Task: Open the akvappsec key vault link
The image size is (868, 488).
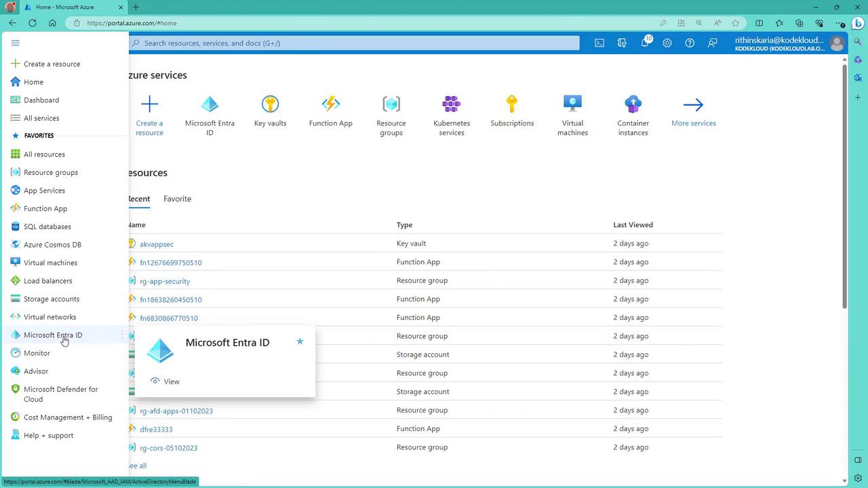Action: coord(157,244)
